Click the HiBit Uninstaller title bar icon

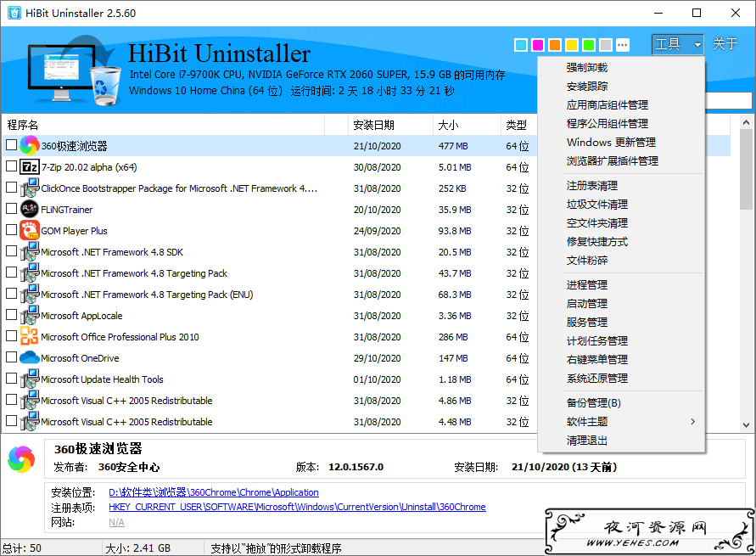(x=14, y=13)
